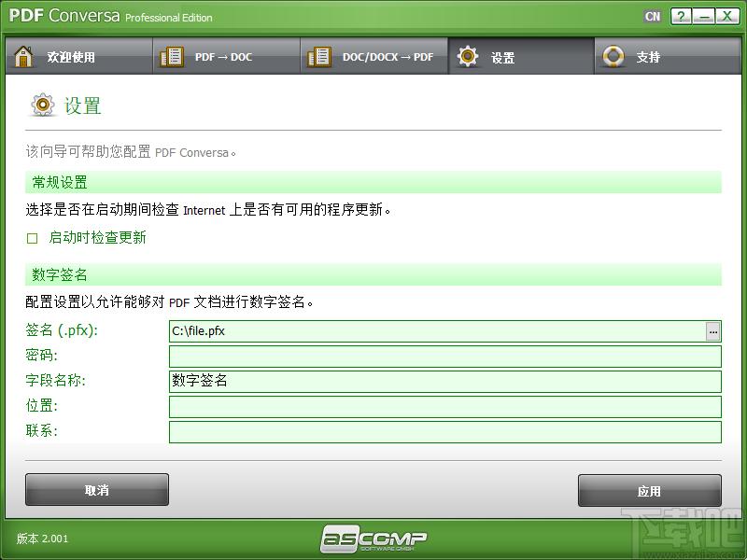
Task: Open the 欢迎使用 welcome tab
Action: (x=79, y=56)
